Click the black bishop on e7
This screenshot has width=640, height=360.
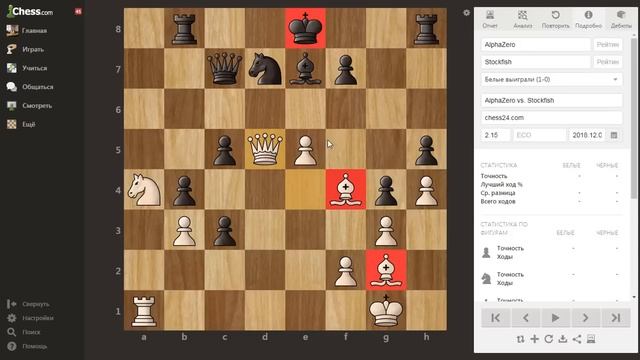coord(306,69)
